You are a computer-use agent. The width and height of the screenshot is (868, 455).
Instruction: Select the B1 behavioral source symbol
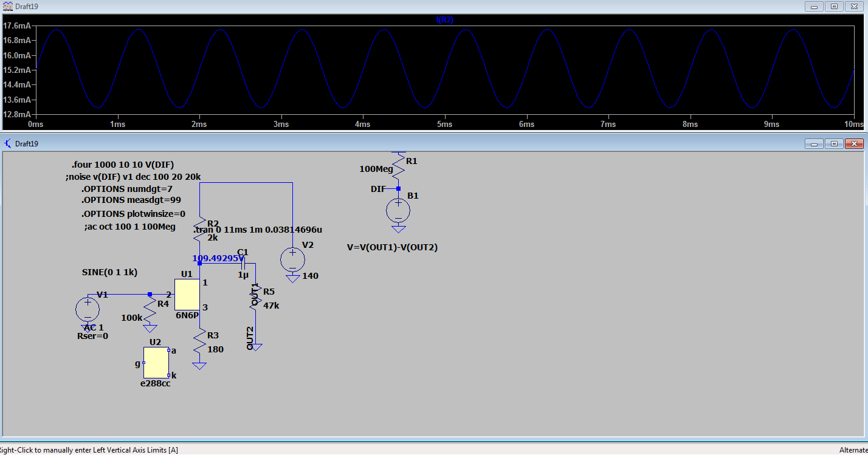pos(398,211)
